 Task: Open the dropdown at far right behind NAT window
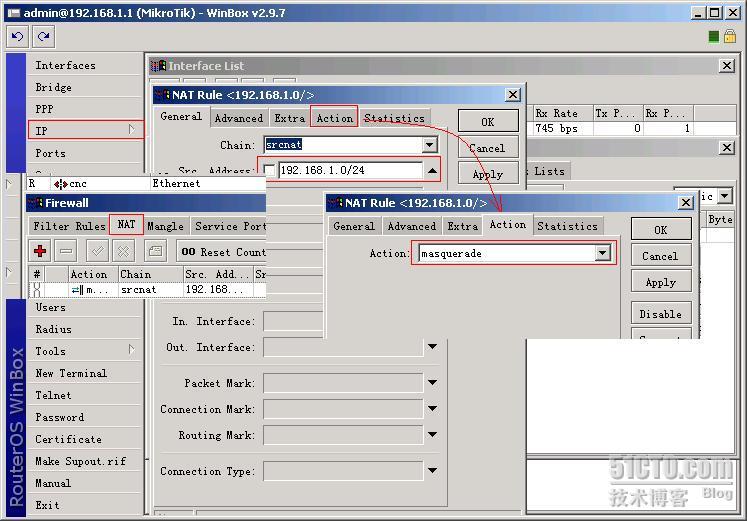725,196
